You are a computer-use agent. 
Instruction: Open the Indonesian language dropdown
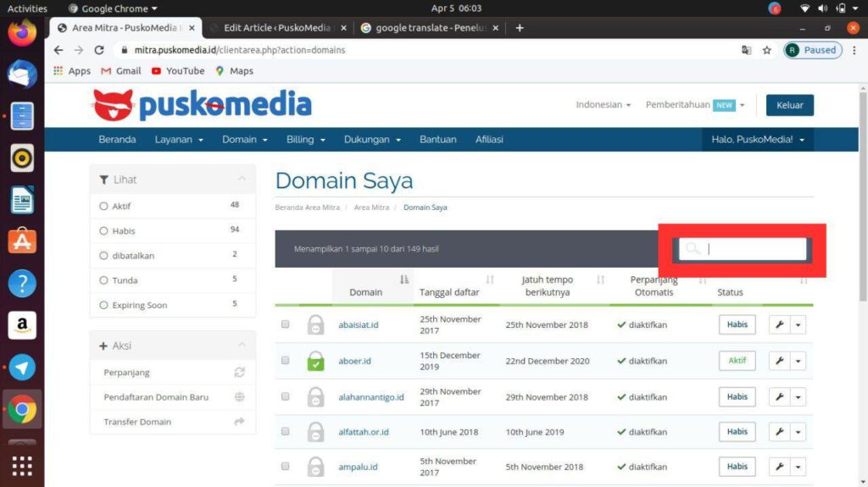(x=603, y=104)
